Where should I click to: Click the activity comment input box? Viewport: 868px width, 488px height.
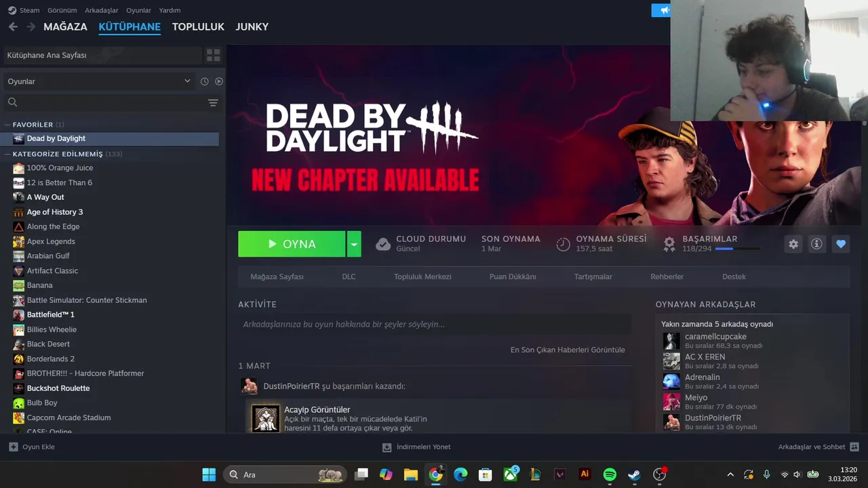click(434, 324)
